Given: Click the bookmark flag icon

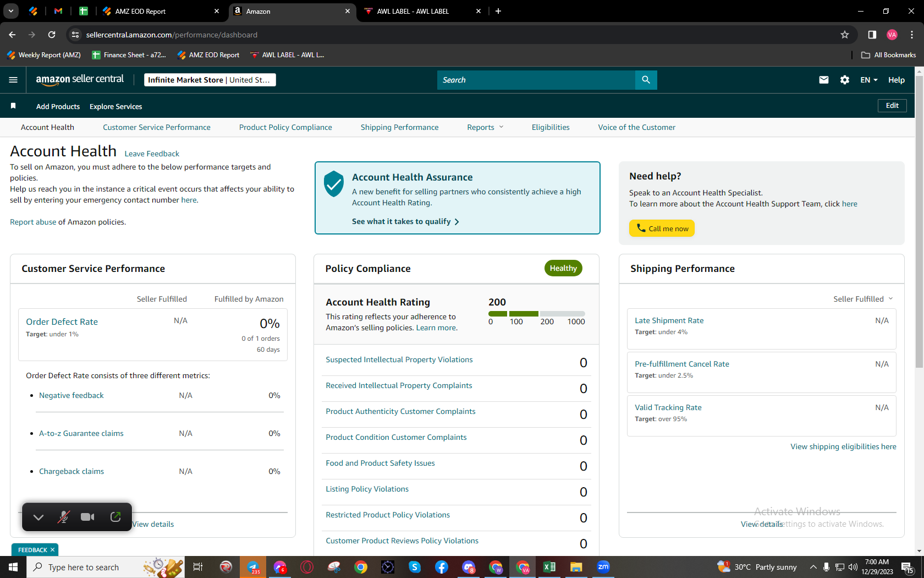Looking at the screenshot, I should 13,106.
